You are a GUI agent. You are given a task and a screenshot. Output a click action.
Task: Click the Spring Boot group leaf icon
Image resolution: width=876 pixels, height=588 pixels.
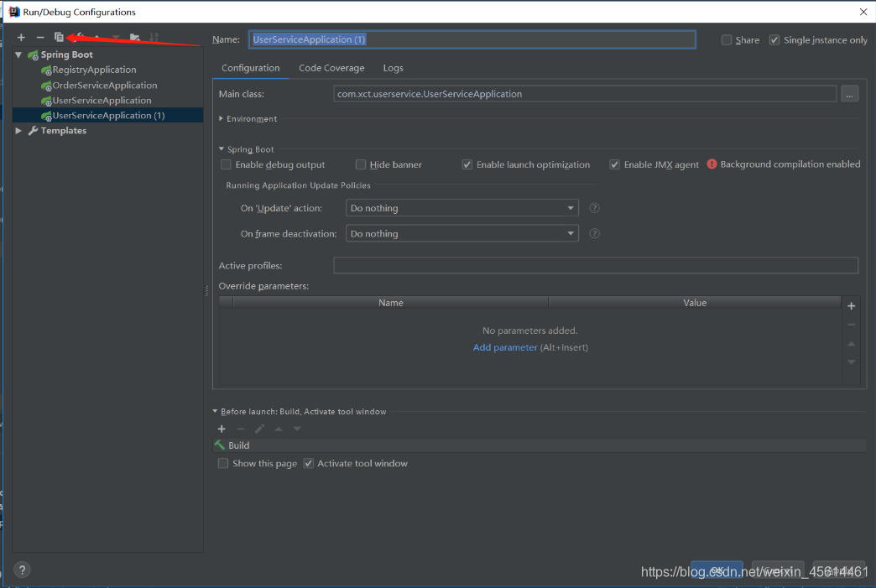[33, 55]
